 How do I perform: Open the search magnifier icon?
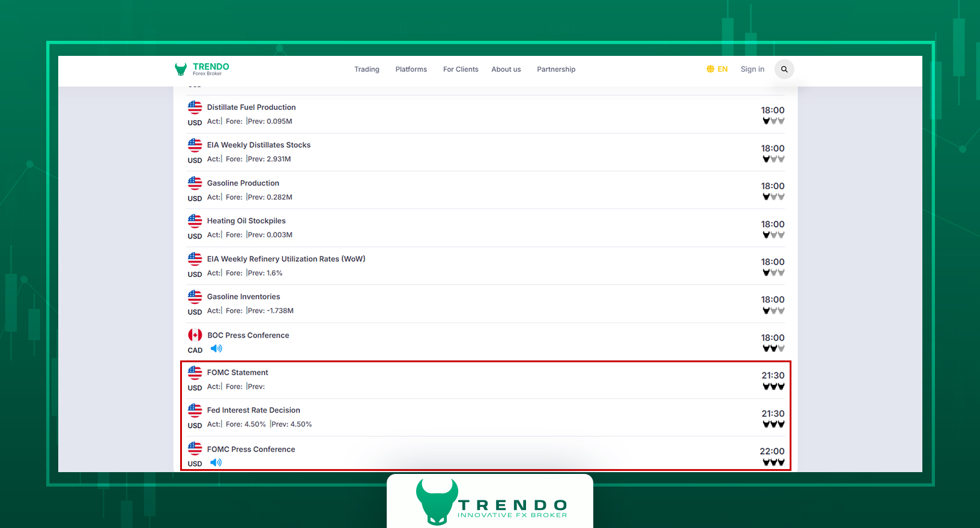pyautogui.click(x=784, y=69)
